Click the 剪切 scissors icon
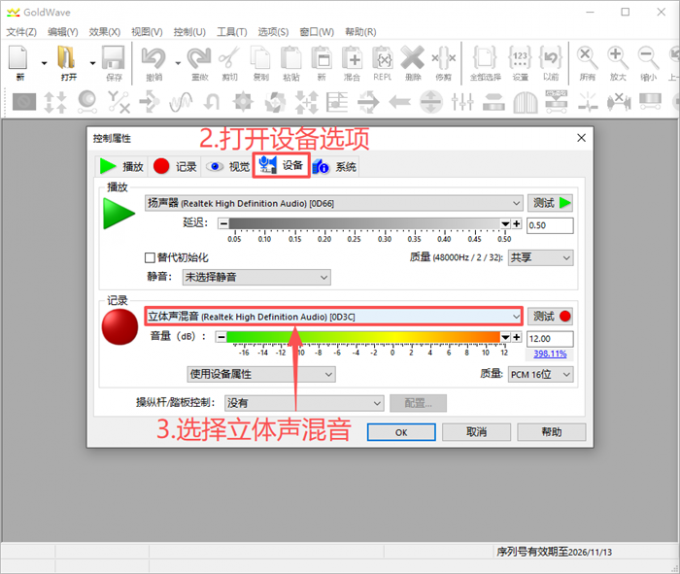 click(229, 58)
